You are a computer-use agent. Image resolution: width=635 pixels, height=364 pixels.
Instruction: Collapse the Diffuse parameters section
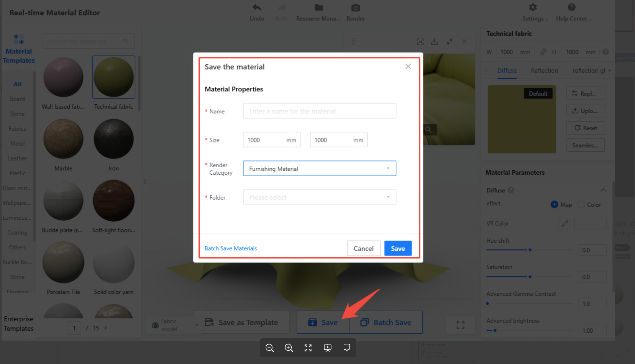pos(603,190)
